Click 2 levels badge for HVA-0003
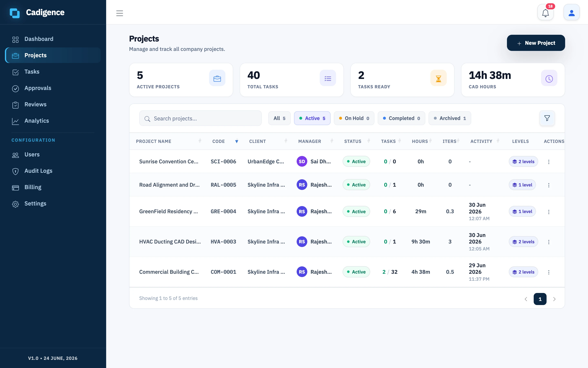This screenshot has height=368, width=588. (523, 242)
